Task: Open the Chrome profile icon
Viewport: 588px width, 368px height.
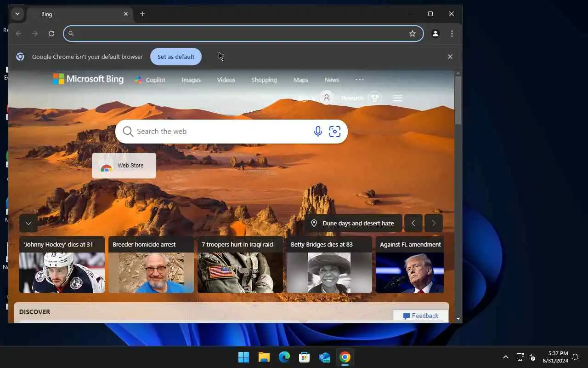Action: [x=435, y=34]
